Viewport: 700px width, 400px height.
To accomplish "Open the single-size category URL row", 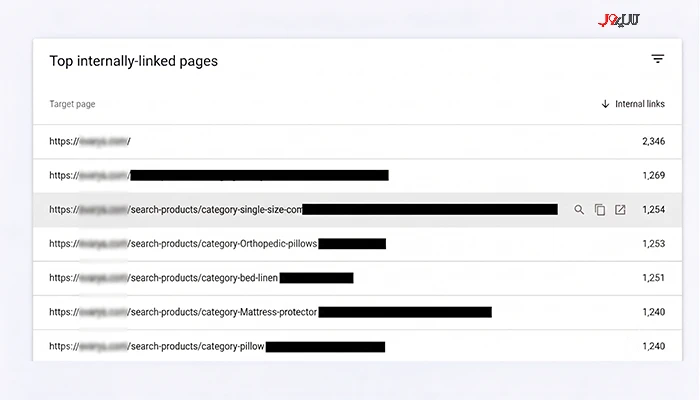I will (x=357, y=210).
